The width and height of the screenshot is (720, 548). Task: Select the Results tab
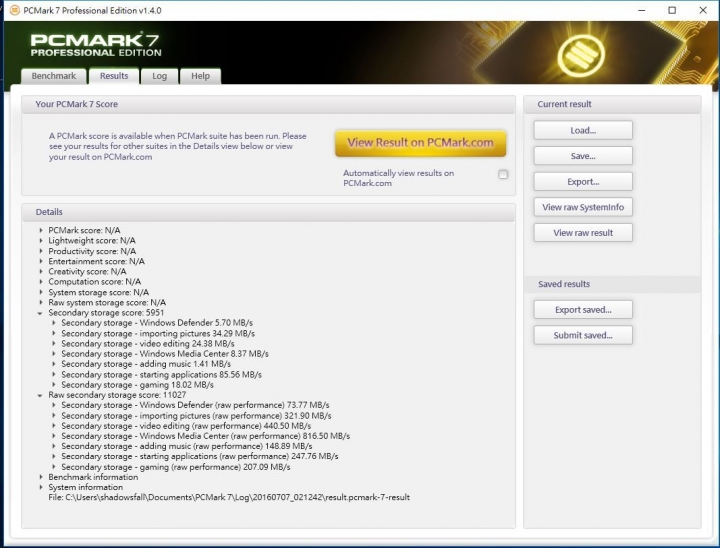tap(114, 76)
